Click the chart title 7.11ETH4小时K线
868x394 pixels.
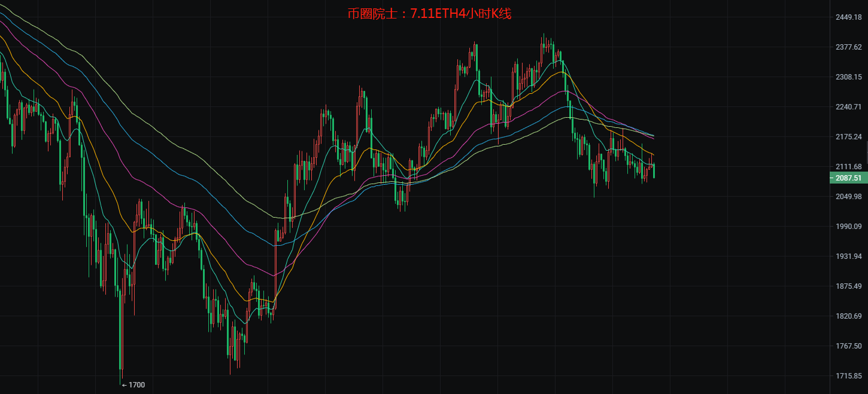(461, 13)
